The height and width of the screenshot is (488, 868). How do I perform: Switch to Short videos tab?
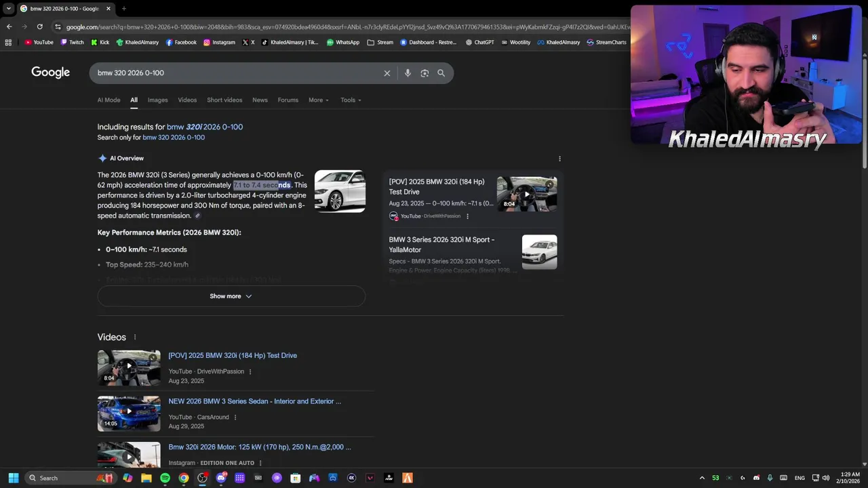pyautogui.click(x=224, y=100)
